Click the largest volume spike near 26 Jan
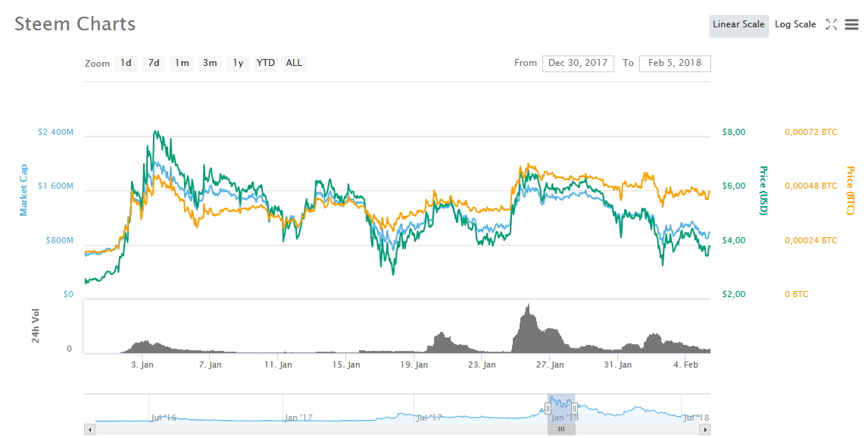The width and height of the screenshot is (868, 438). (528, 327)
